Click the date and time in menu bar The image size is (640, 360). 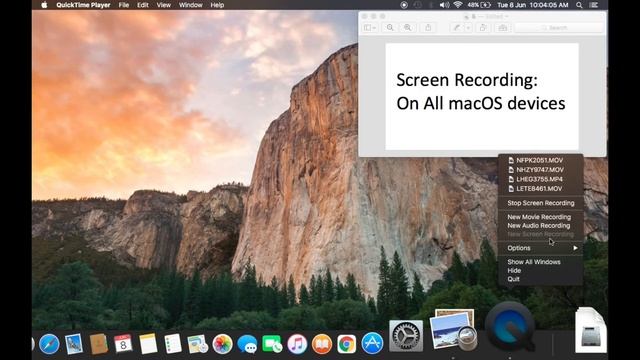tap(533, 5)
